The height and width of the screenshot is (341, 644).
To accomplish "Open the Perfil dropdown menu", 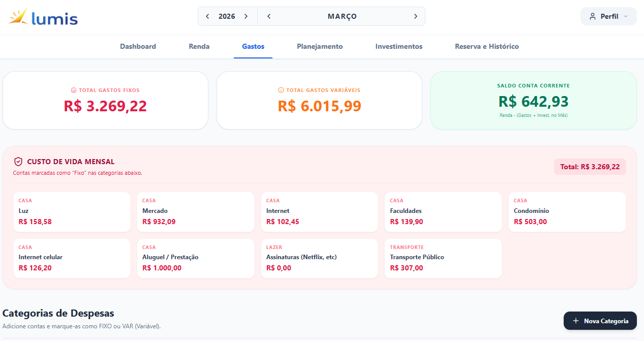I will pos(608,16).
